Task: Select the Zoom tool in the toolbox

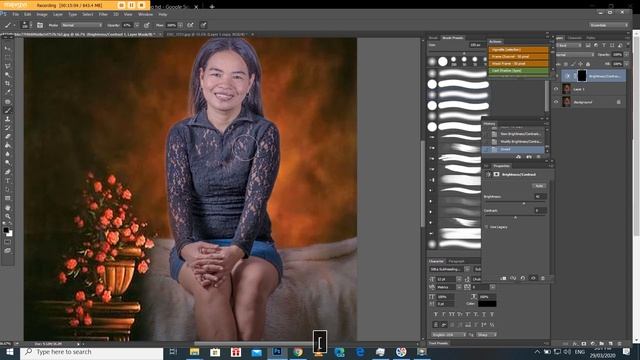Action: [7, 216]
